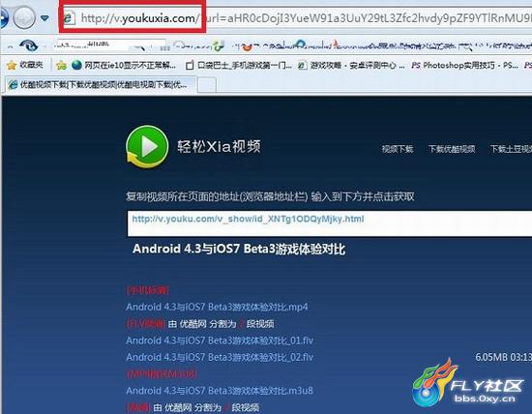This screenshot has height=414, width=532.
Task: Open the 口袋巴士 手机游戏 bookmark
Action: [239, 65]
